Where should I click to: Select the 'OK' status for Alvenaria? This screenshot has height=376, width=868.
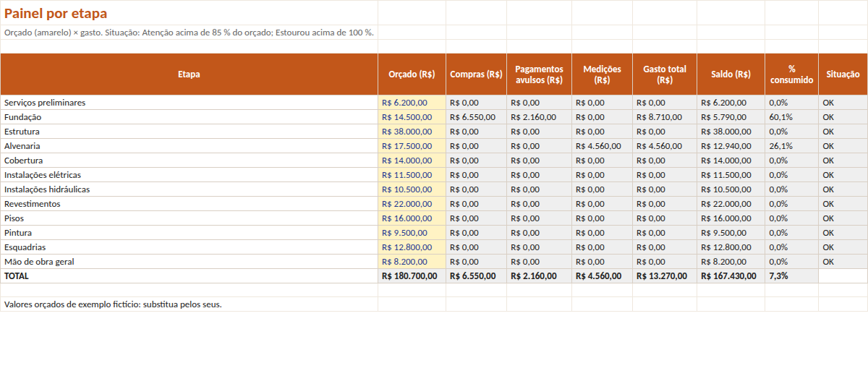click(843, 146)
